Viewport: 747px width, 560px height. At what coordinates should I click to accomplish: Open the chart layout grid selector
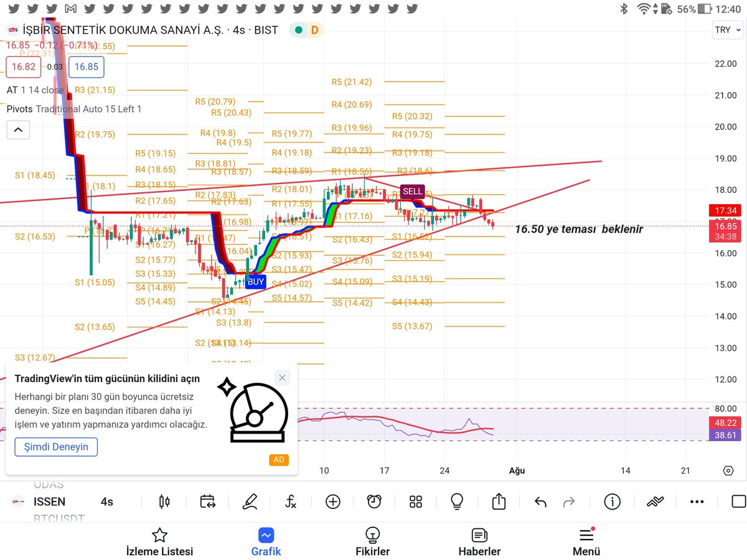(416, 502)
